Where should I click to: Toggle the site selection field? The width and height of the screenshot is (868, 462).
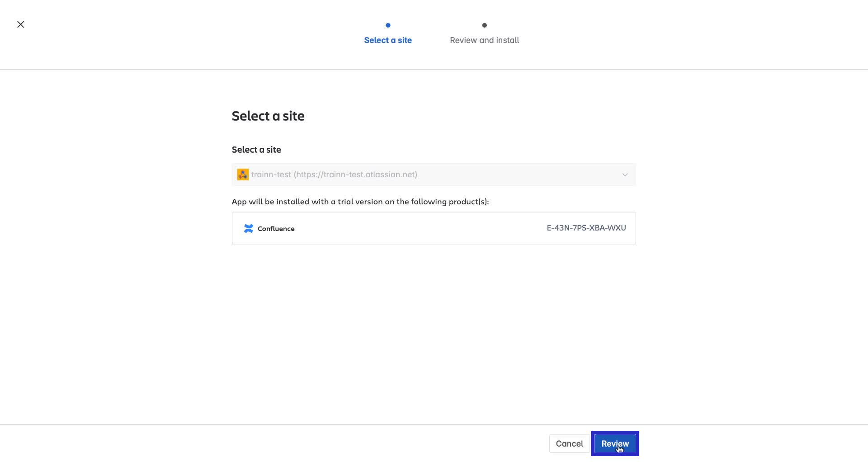point(434,174)
